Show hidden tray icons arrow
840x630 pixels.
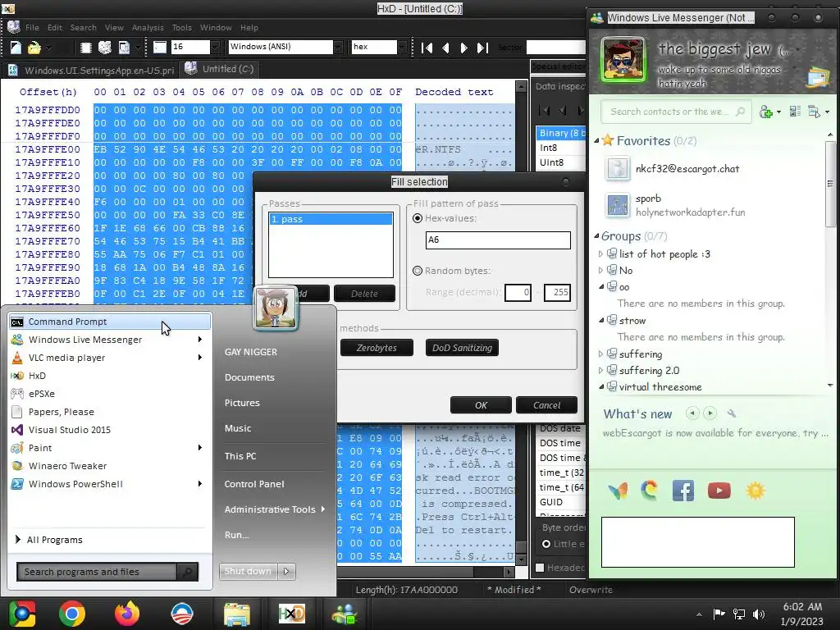[x=699, y=614]
